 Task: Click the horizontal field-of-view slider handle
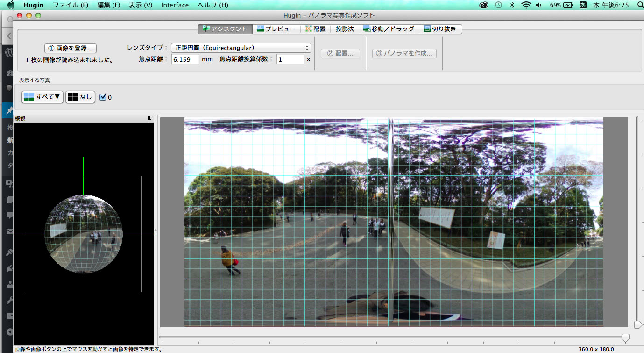click(625, 338)
